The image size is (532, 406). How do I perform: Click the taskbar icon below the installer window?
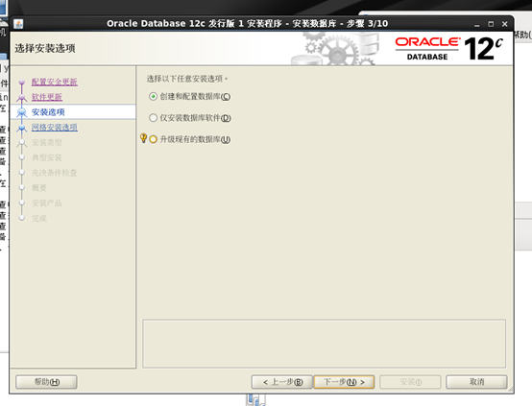[x=255, y=399]
